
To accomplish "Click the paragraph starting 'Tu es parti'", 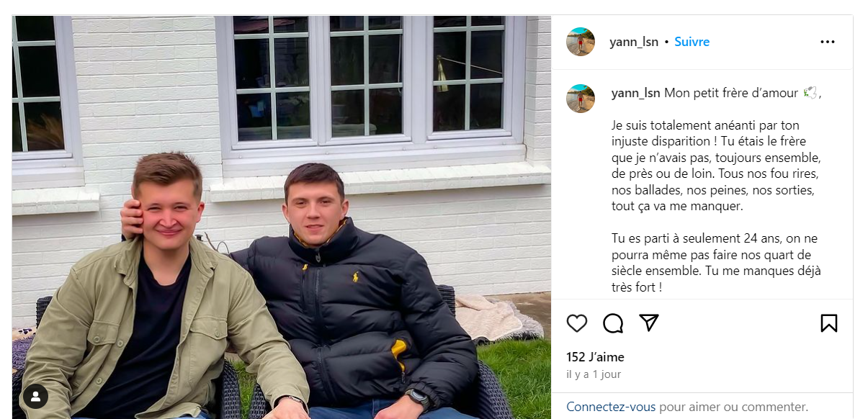I will [716, 263].
